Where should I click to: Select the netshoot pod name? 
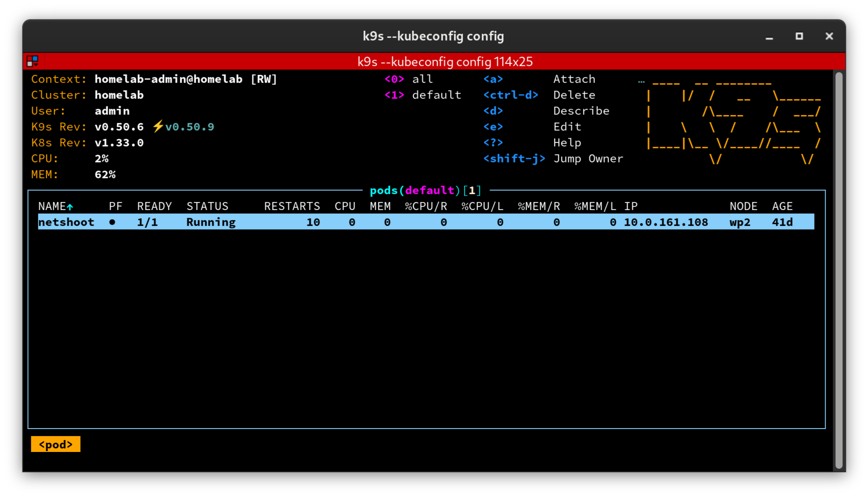66,222
